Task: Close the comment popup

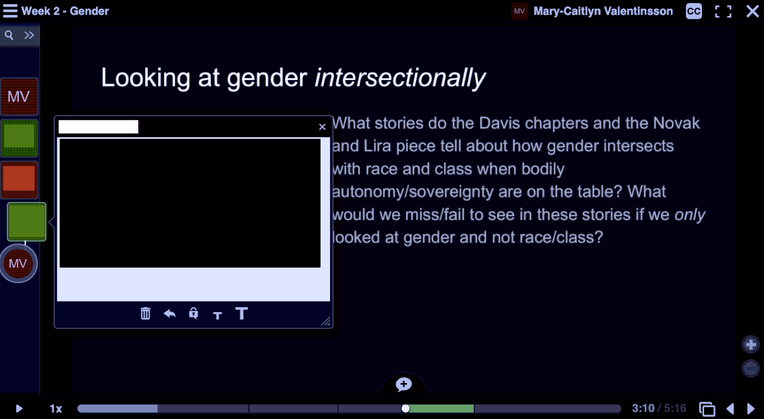Action: [322, 127]
